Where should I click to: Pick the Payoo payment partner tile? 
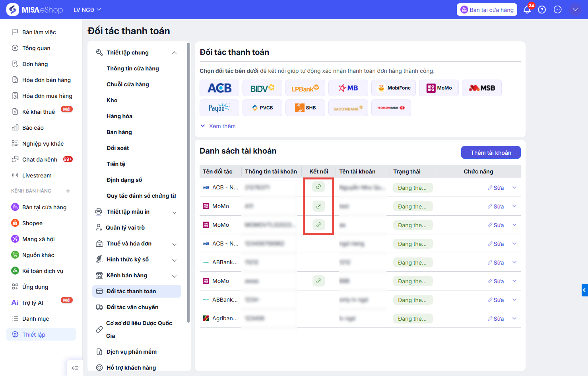click(x=219, y=108)
